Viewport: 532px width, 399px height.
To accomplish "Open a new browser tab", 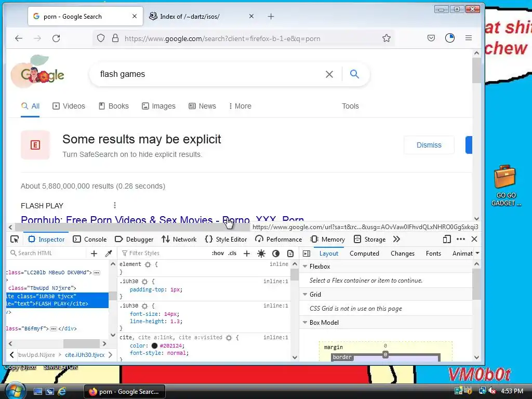I will click(x=271, y=16).
